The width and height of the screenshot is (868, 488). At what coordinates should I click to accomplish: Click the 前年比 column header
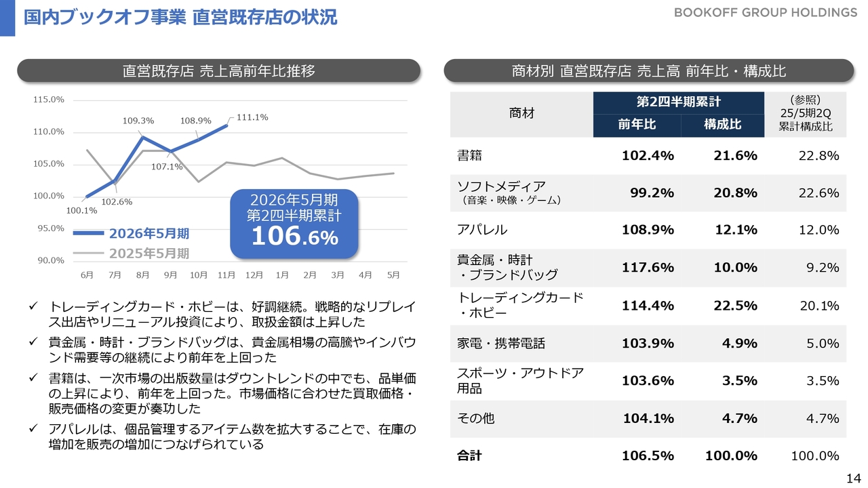click(x=635, y=125)
